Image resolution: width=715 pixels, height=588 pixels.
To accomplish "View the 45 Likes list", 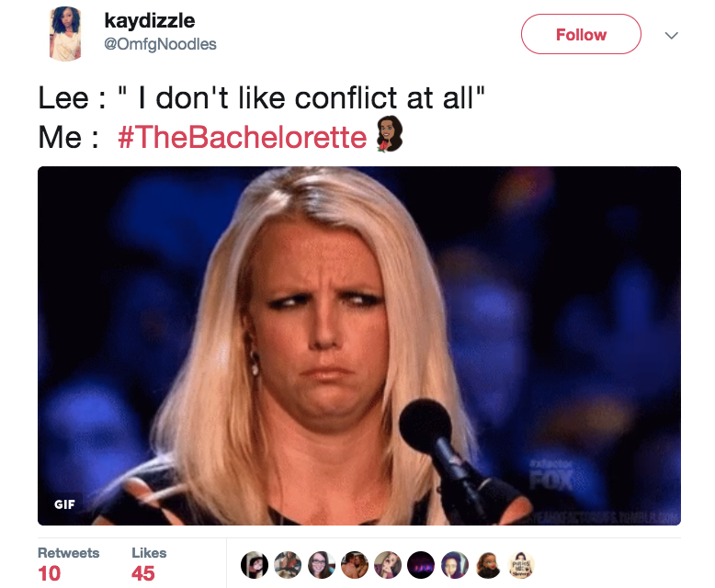I will coord(149,564).
